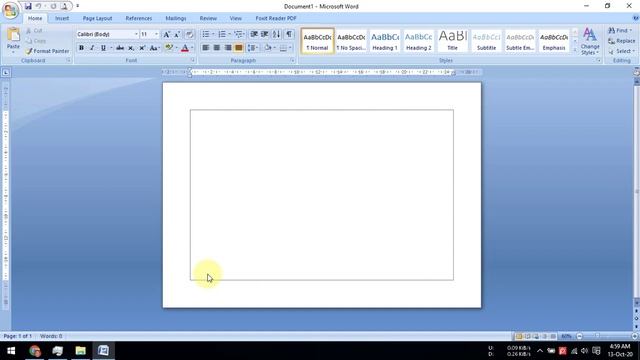Start a numbered list
The image size is (640, 360).
coord(222,34)
